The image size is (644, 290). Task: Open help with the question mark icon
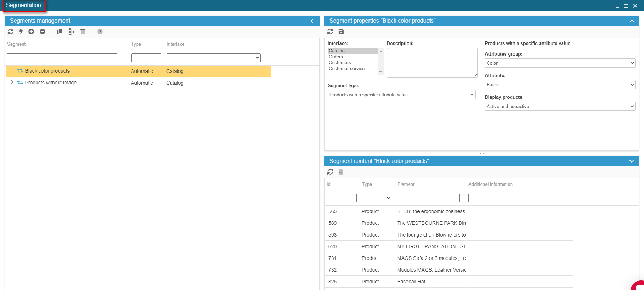pyautogui.click(x=100, y=32)
